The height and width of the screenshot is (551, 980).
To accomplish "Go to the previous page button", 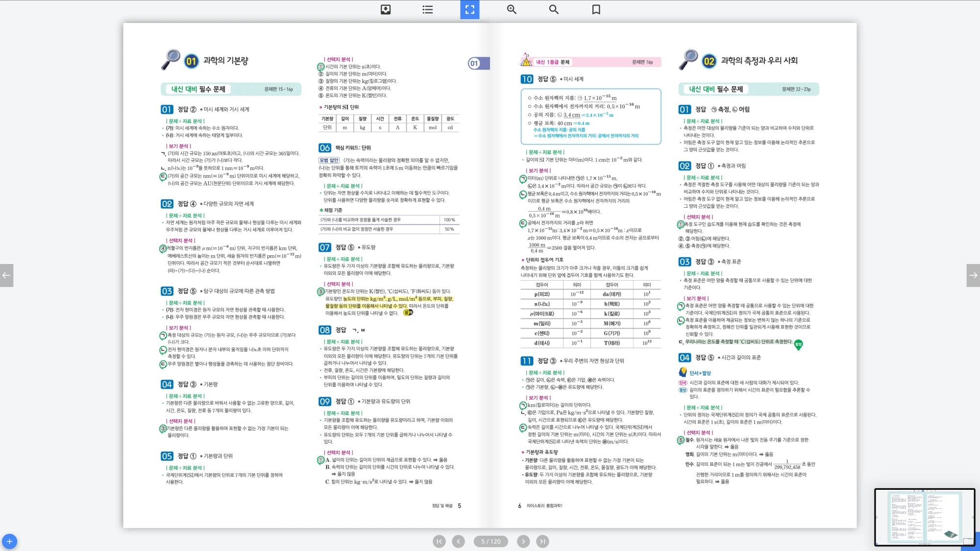I will coord(458,541).
